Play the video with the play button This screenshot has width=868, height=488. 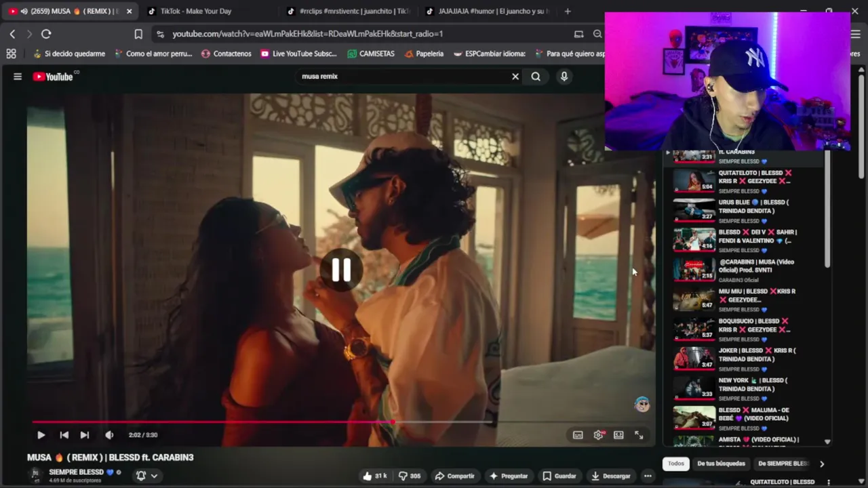41,435
